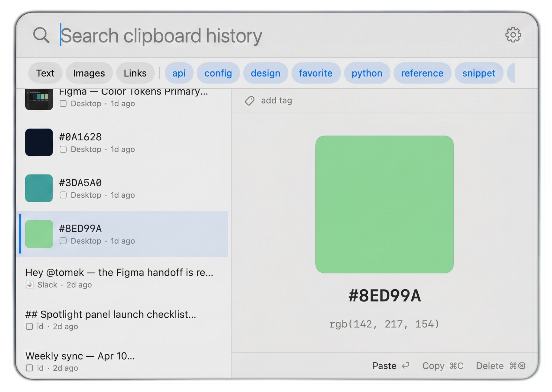
Task: Click the small green #8ED99A list swatch
Action: pos(39,234)
